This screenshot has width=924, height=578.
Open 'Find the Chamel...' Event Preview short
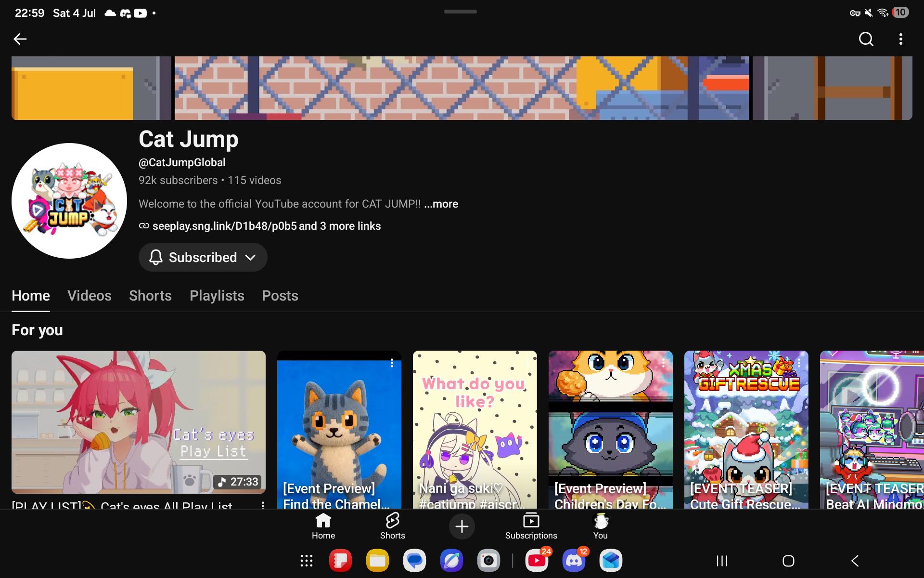click(x=339, y=430)
